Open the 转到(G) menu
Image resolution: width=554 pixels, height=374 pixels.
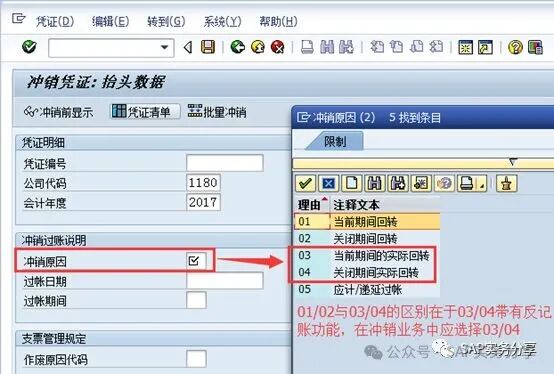coord(166,22)
